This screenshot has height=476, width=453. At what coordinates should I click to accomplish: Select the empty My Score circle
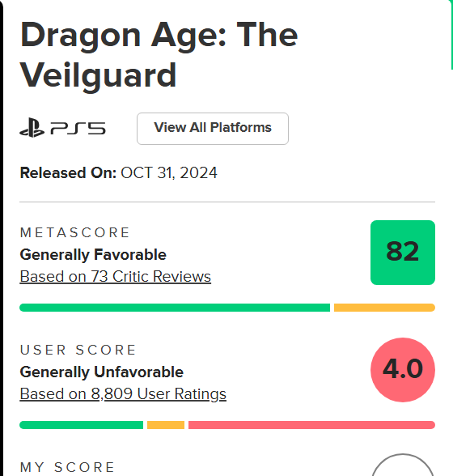point(403,465)
